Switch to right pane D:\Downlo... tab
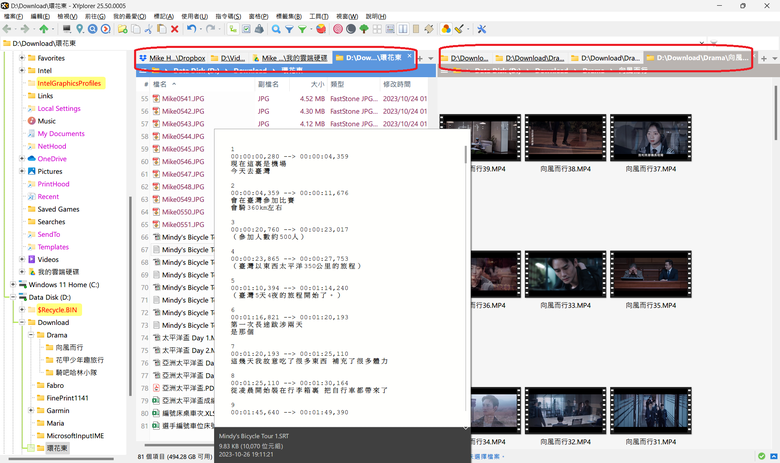The width and height of the screenshot is (780, 463). tap(465, 58)
